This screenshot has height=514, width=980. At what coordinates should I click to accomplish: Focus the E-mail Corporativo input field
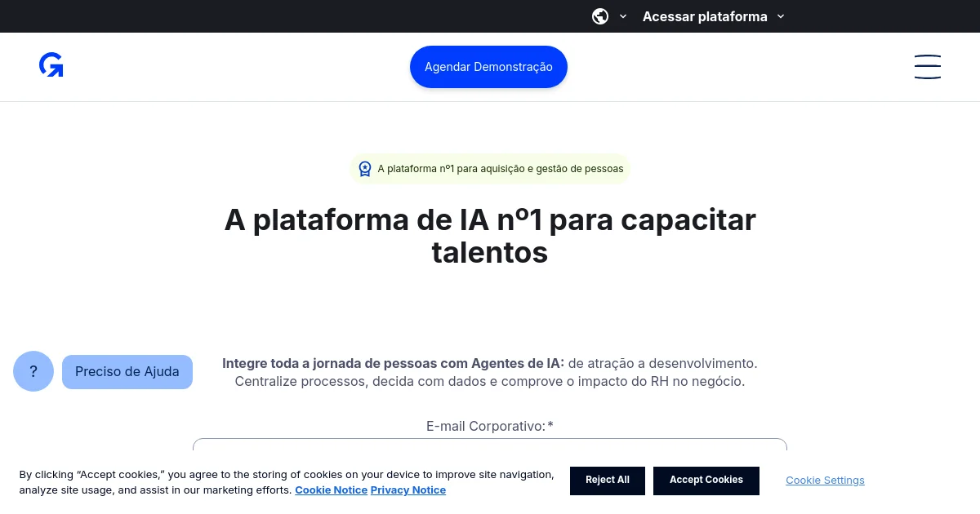click(x=490, y=447)
